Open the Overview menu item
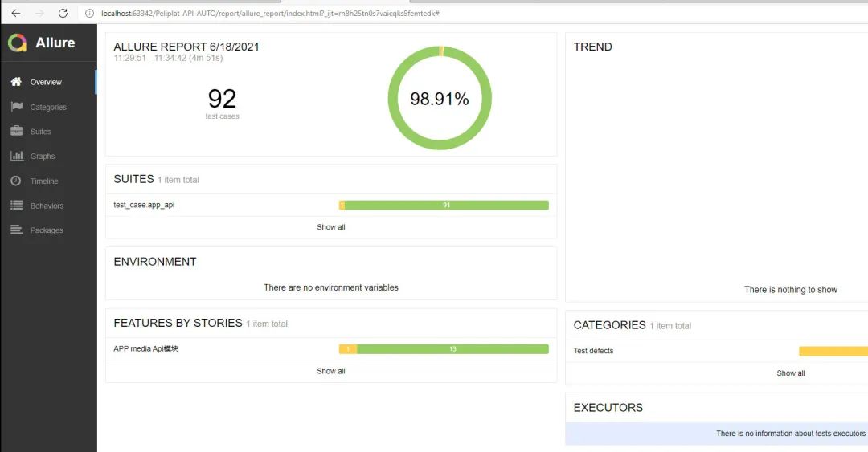Screen dimensions: 868x452 [x=49, y=82]
